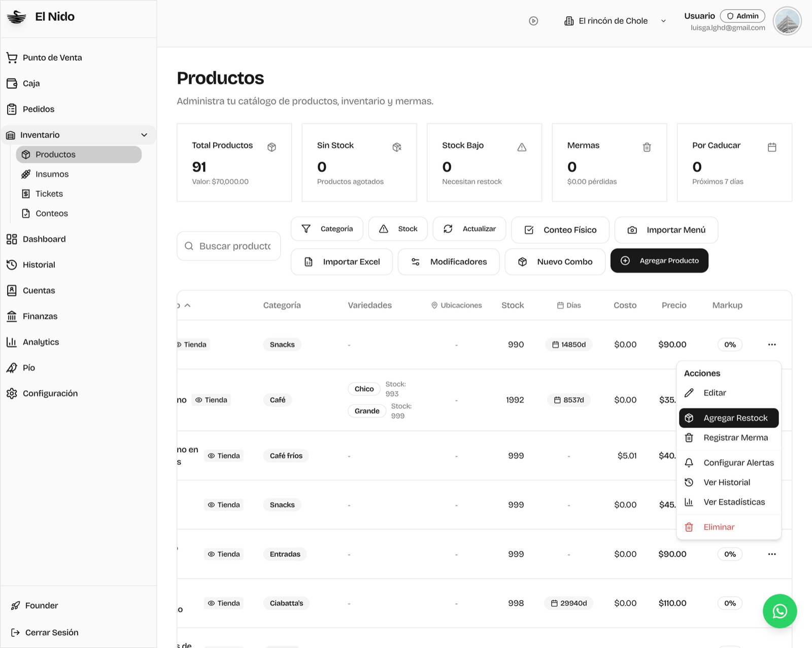Open Modificadores
Screen dimensions: 812x648
pos(449,262)
